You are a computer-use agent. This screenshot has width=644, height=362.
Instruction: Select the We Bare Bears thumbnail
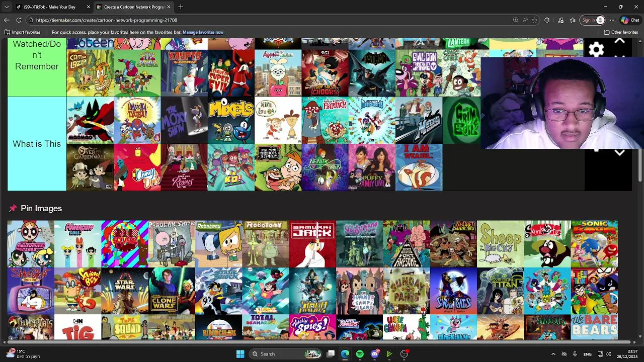[x=594, y=327]
